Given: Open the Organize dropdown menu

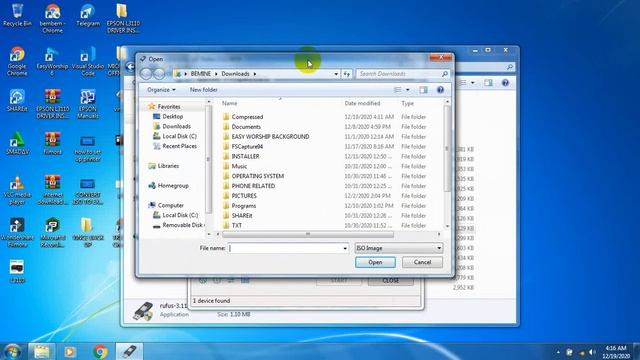Looking at the screenshot, I should tap(161, 90).
